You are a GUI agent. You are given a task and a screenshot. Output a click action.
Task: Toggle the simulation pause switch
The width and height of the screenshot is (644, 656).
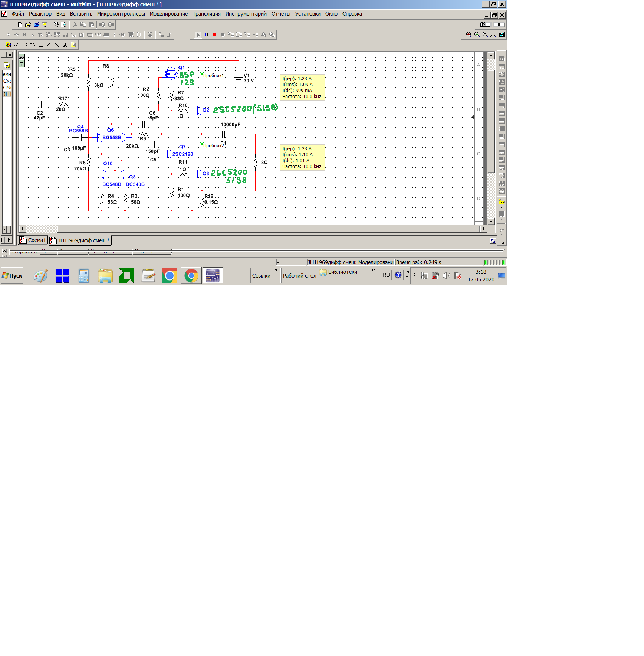coord(499,25)
